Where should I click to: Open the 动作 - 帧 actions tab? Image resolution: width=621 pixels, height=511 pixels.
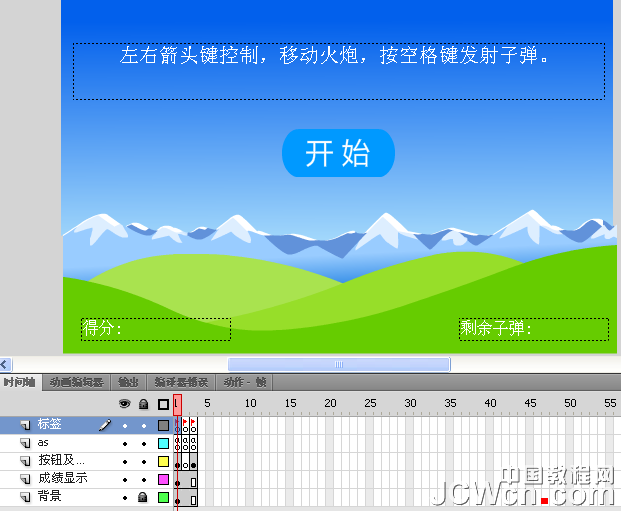pos(244,382)
